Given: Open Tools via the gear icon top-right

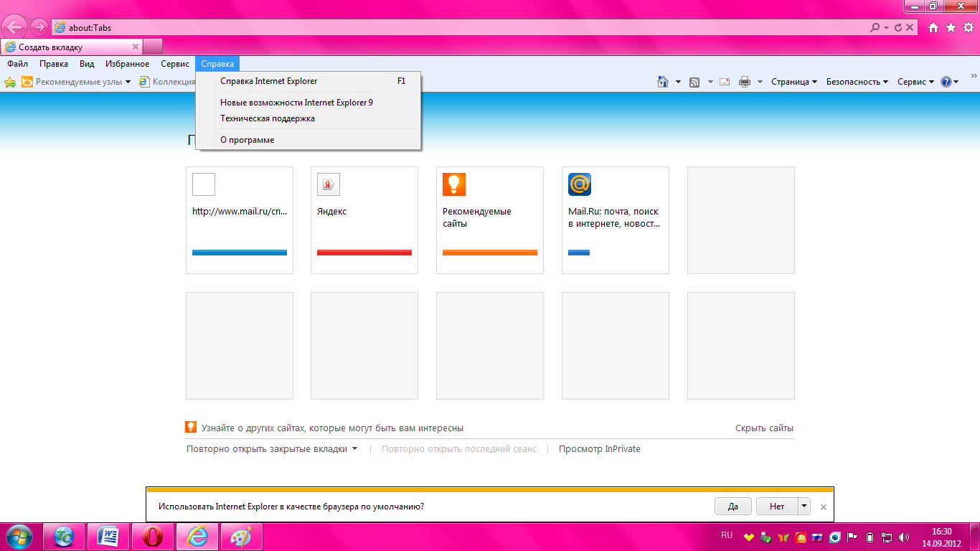Looking at the screenshot, I should tap(969, 28).
